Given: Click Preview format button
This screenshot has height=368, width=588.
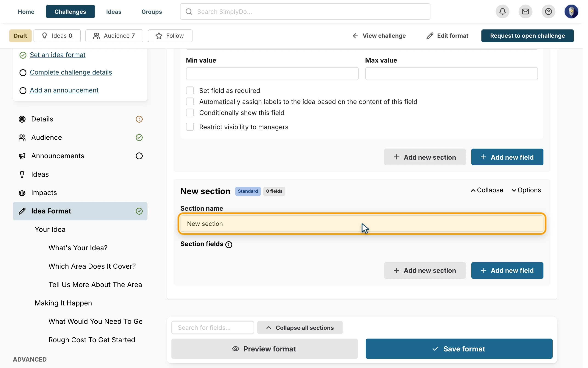Looking at the screenshot, I should tap(264, 348).
